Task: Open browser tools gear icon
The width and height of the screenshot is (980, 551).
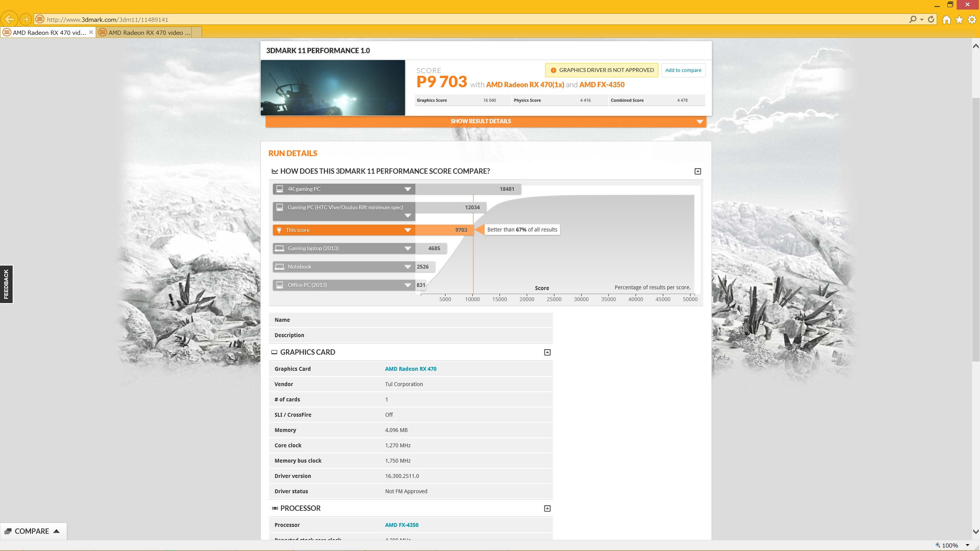Action: click(972, 20)
